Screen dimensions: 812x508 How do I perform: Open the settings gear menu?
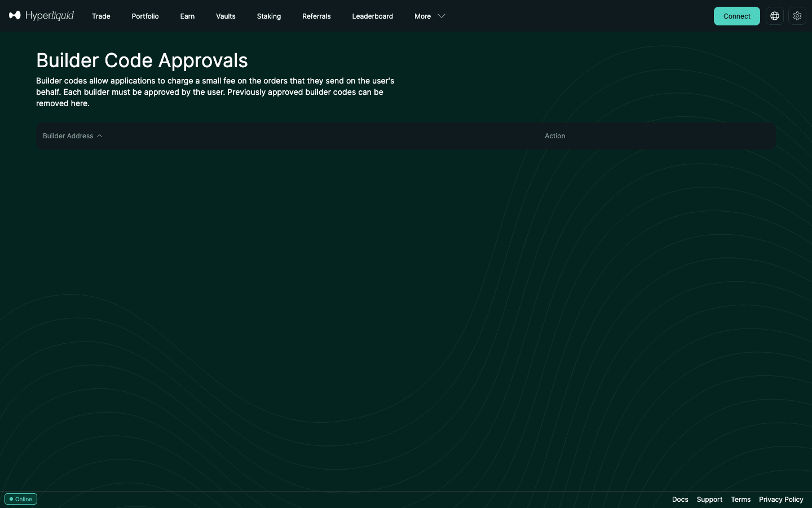click(x=797, y=16)
